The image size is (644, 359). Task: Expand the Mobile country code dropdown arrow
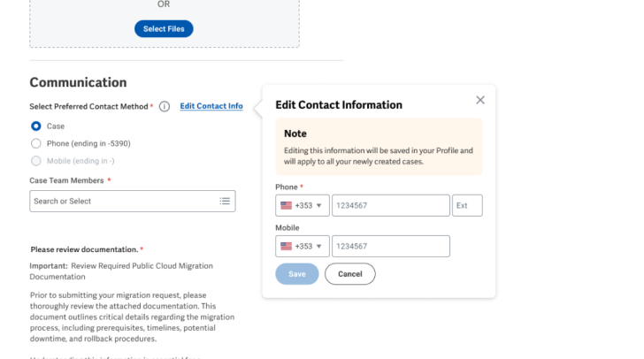coord(318,247)
